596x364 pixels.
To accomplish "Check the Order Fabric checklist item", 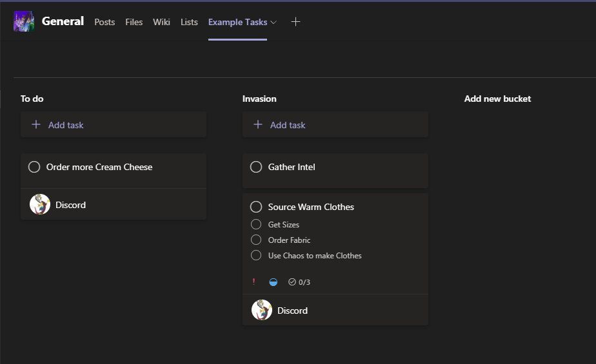I will point(256,240).
